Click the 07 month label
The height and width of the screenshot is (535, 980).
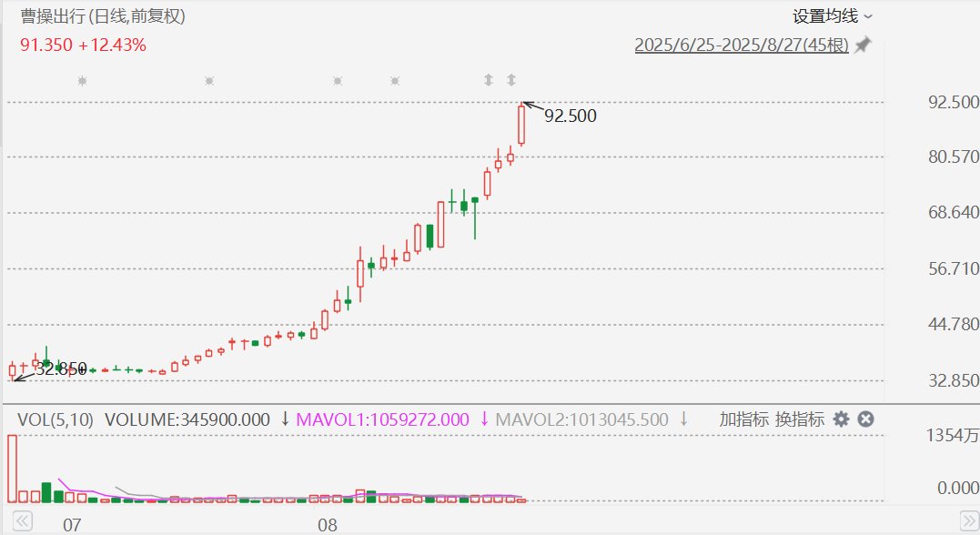tap(72, 525)
